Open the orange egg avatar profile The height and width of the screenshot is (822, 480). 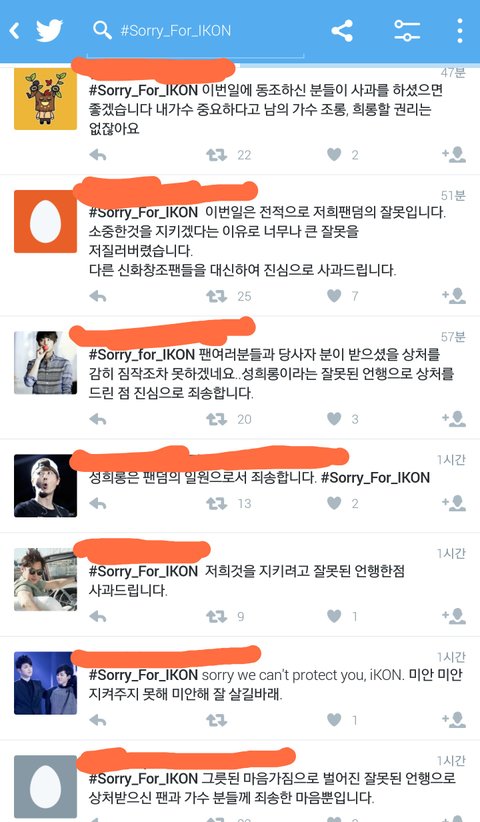(46, 221)
